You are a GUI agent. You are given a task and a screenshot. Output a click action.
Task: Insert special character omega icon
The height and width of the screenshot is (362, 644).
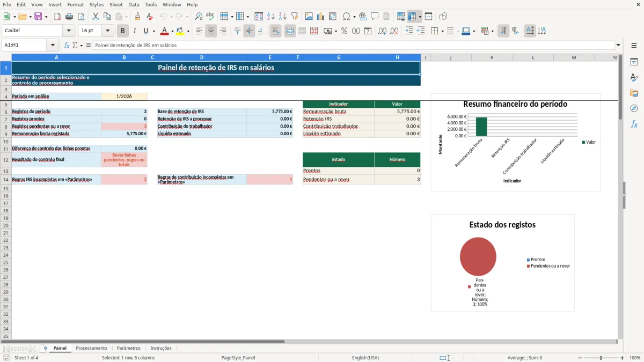pos(347,17)
